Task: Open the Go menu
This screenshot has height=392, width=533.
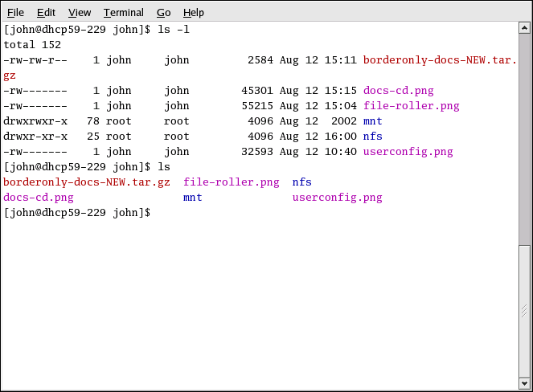Action: pos(163,12)
